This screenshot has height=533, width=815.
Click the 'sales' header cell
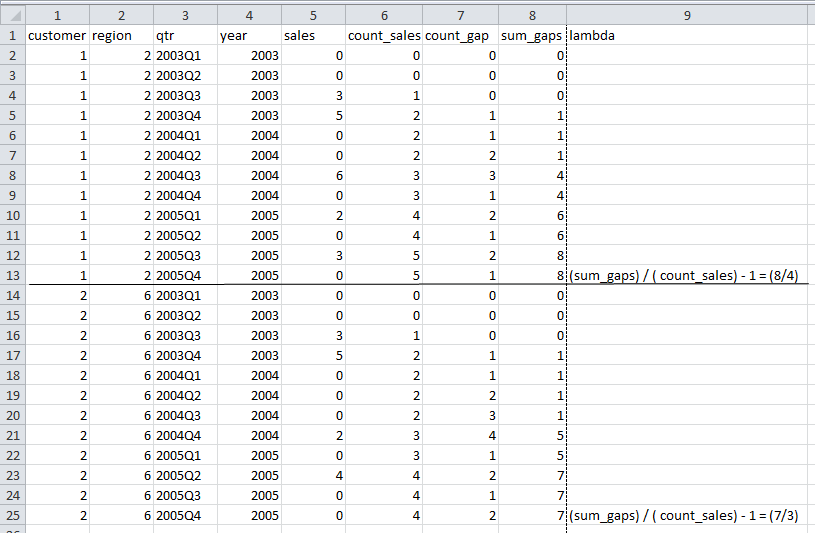tap(313, 35)
